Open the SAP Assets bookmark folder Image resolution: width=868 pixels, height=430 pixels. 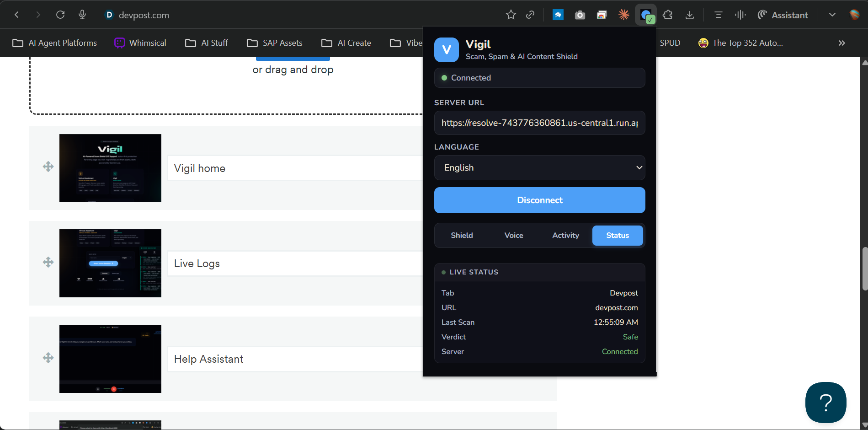[x=275, y=43]
